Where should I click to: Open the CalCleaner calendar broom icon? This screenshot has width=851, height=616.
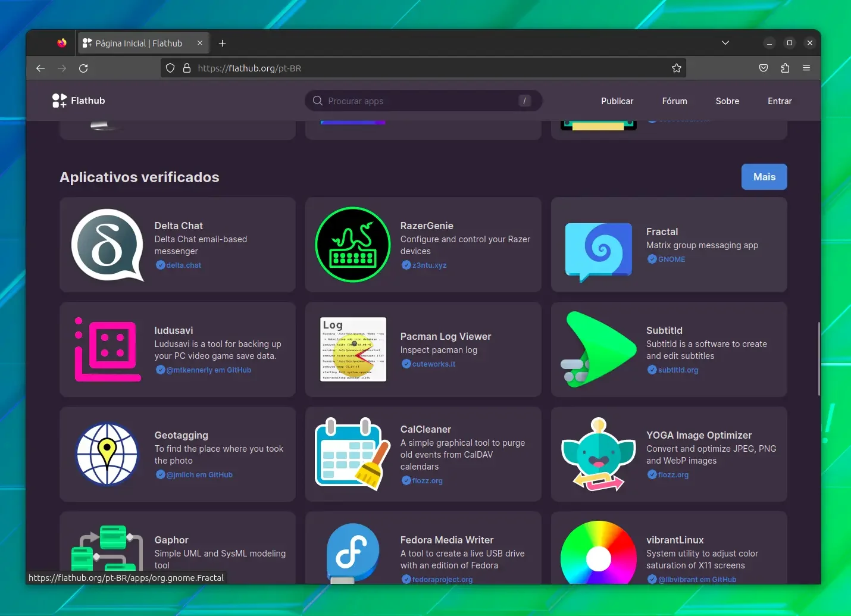pos(353,454)
